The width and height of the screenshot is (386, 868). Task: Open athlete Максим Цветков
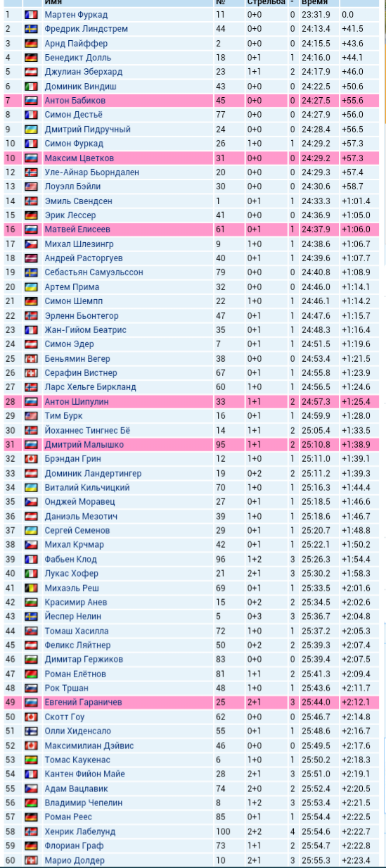(x=79, y=158)
